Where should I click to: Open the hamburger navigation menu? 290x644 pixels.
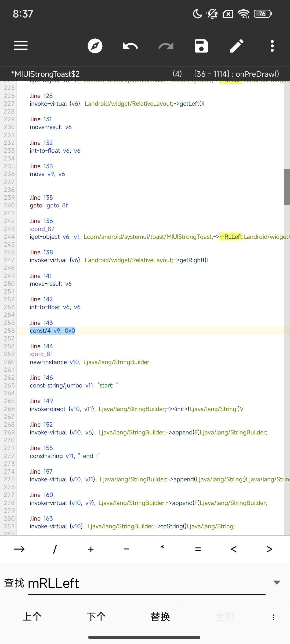point(21,46)
